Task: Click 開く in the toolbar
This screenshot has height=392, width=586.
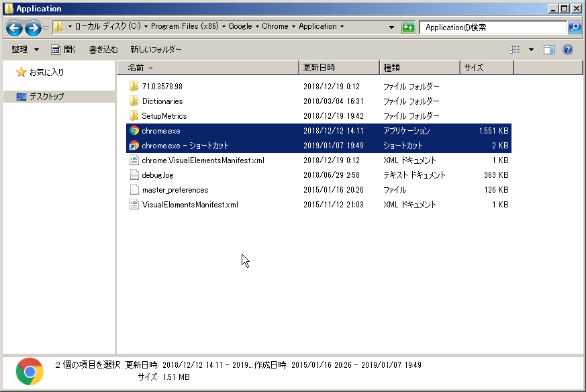Action: pyautogui.click(x=64, y=49)
